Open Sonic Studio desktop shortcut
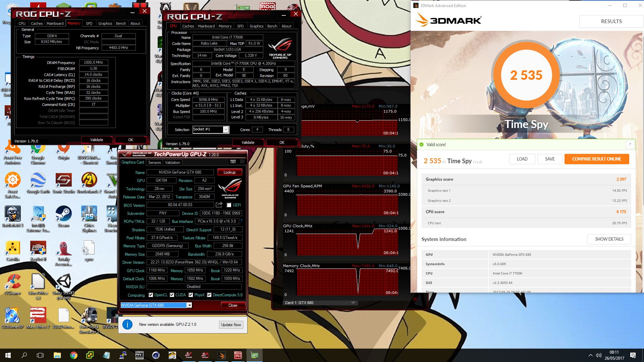The height and width of the screenshot is (362, 644). [63, 183]
